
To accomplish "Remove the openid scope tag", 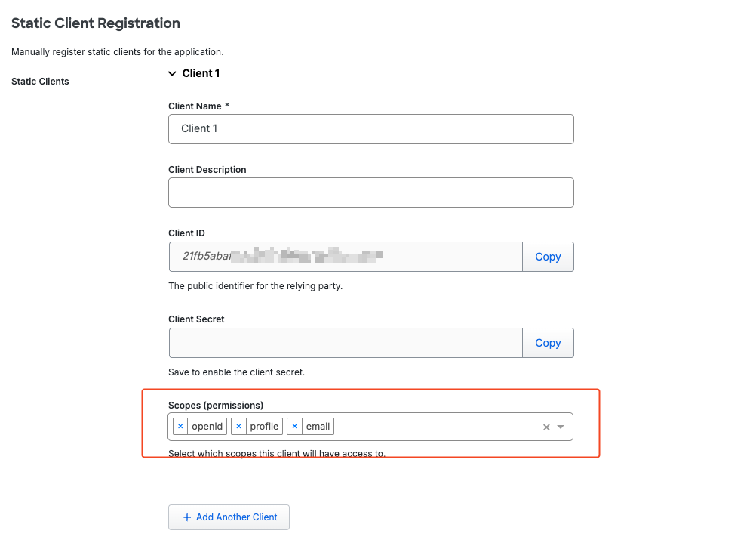I will (180, 427).
